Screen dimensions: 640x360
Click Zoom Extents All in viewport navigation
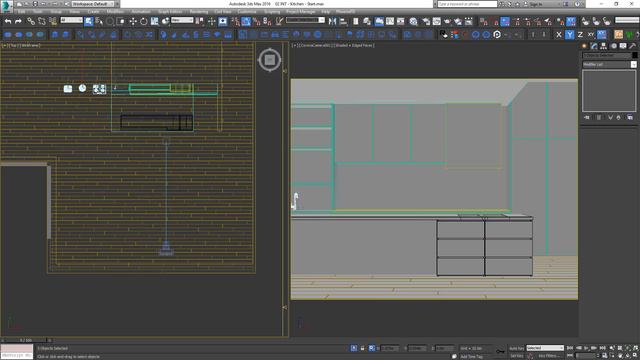point(636,348)
